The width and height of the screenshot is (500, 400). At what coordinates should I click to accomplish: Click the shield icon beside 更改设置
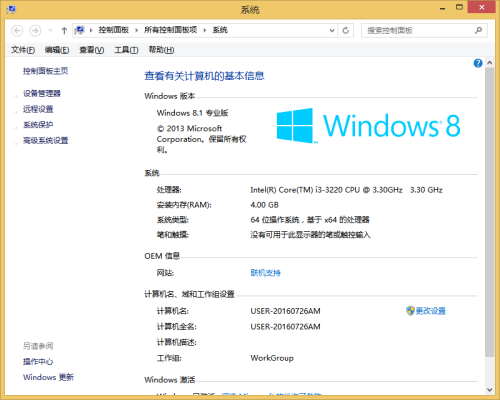(410, 311)
